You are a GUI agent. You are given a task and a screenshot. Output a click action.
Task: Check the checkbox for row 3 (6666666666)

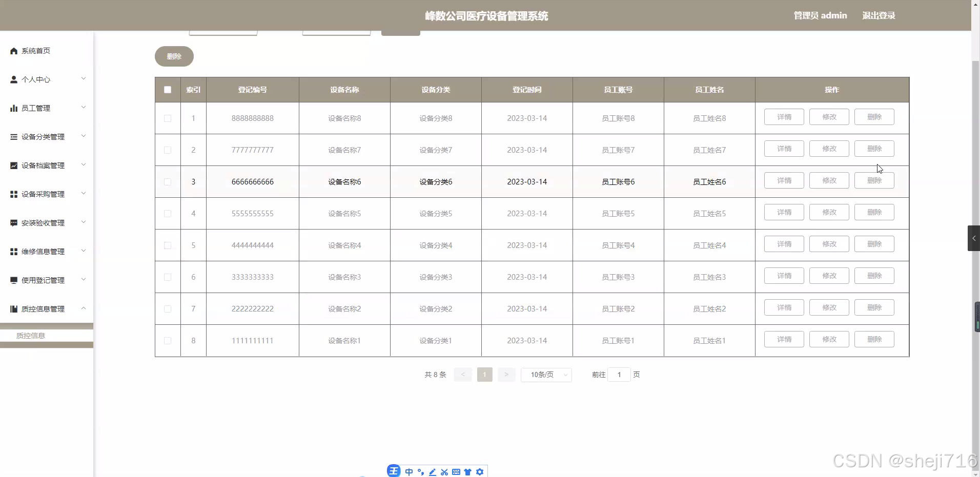[168, 182]
